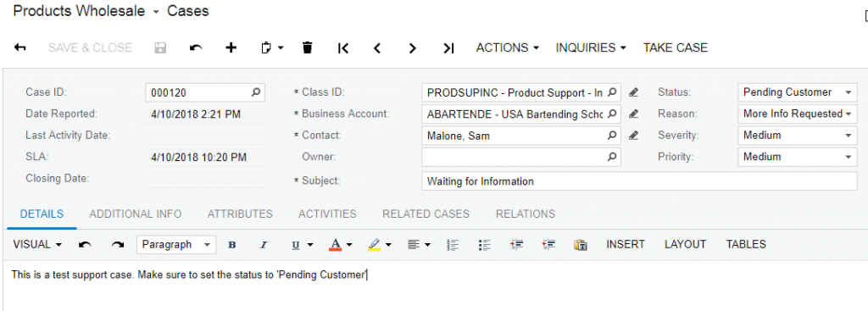Click the paste clipboard icon in editor
The image size is (868, 311).
tap(580, 245)
